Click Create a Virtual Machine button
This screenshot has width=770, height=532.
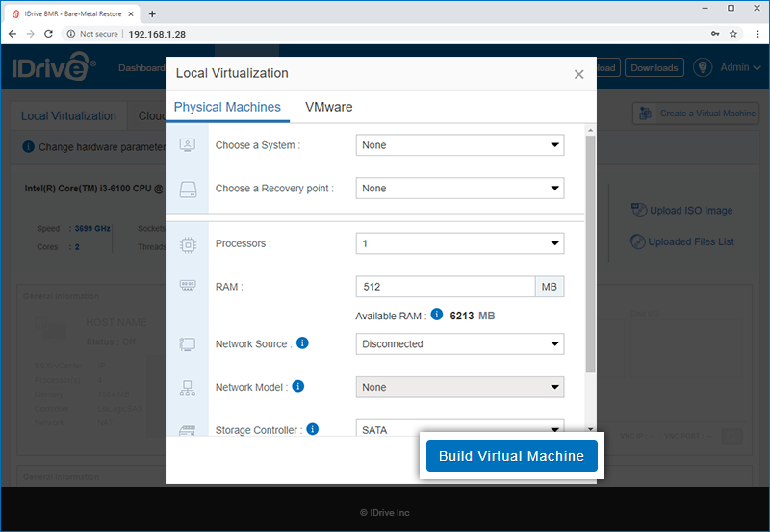[x=696, y=114]
